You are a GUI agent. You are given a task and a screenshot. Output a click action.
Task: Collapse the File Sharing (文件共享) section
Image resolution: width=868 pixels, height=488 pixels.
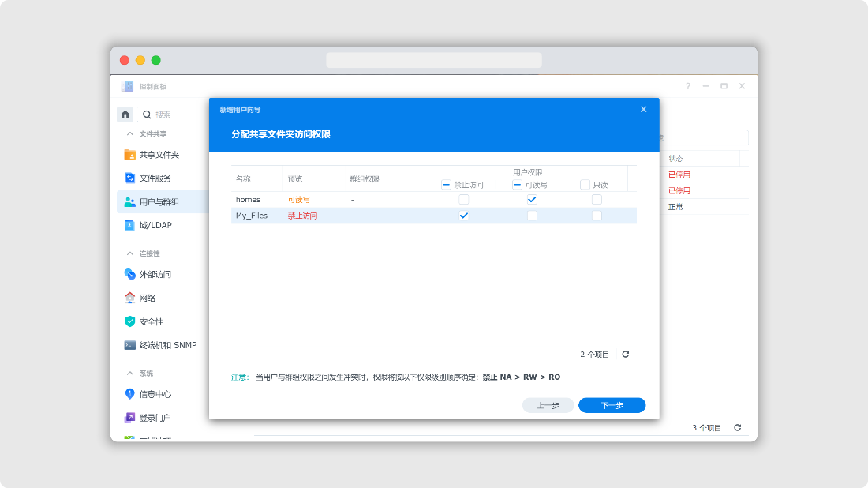coord(130,134)
